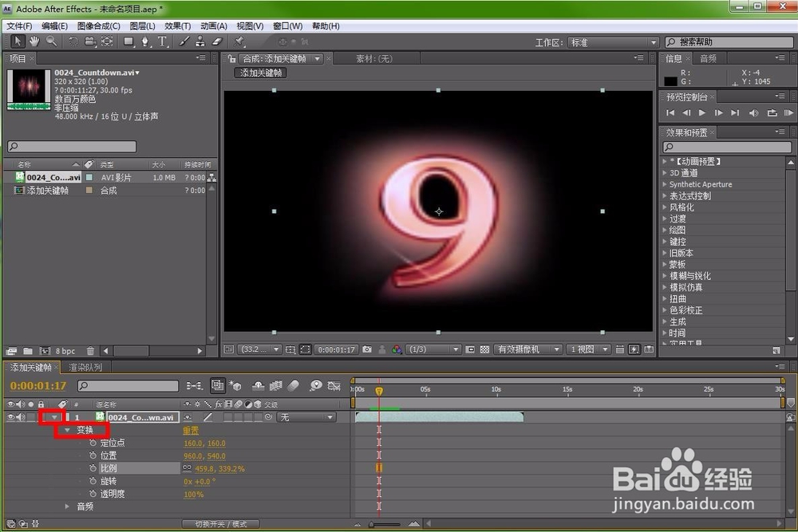Click the 切换开关 / 模式 button

[x=221, y=524]
